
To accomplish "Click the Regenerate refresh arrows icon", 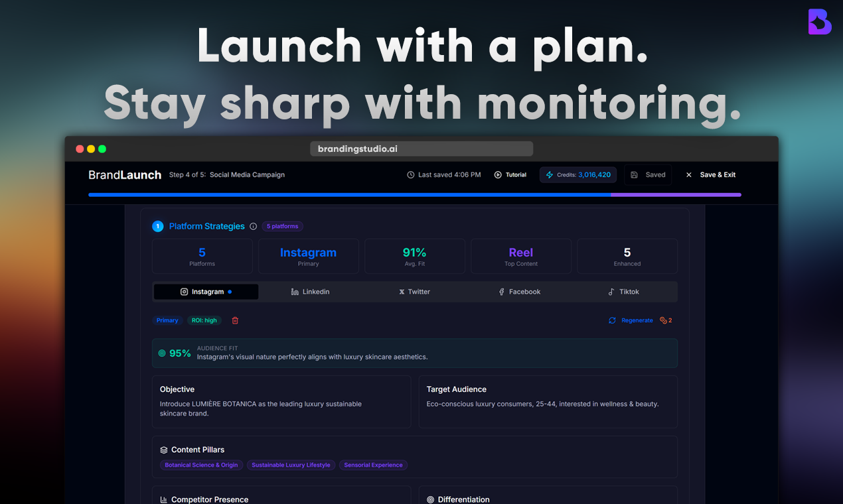I will (612, 320).
